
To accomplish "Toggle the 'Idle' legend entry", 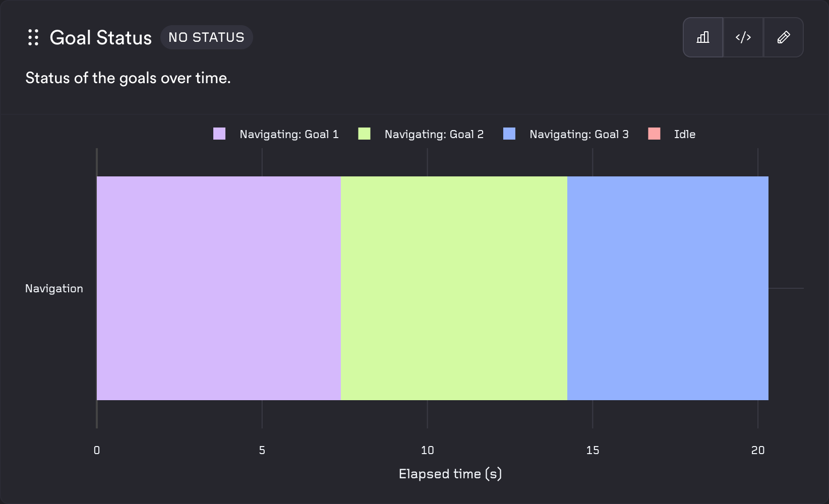I will click(x=684, y=134).
